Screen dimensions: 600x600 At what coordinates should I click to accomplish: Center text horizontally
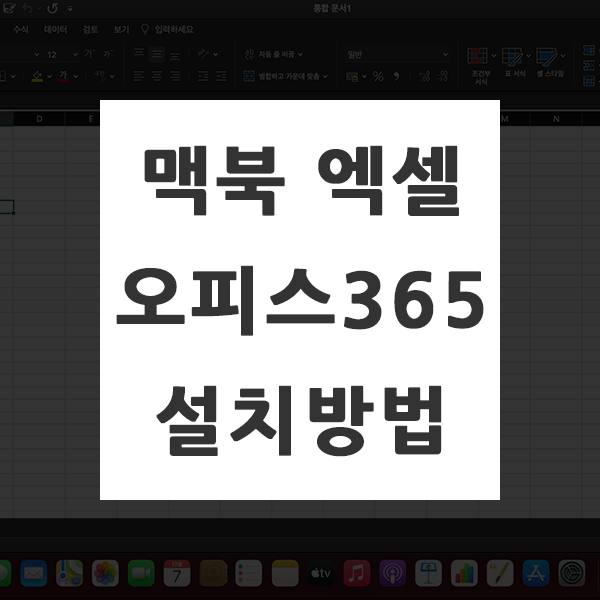coord(157,76)
